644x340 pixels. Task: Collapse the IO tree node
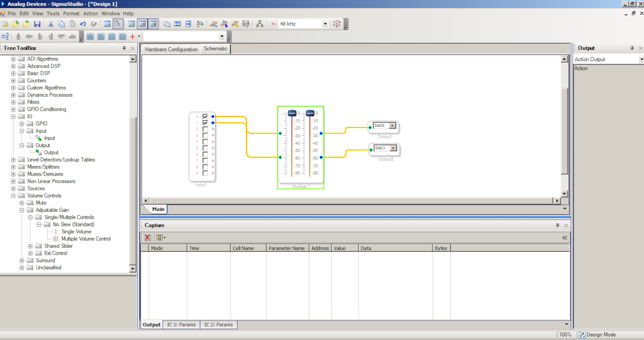pos(13,116)
